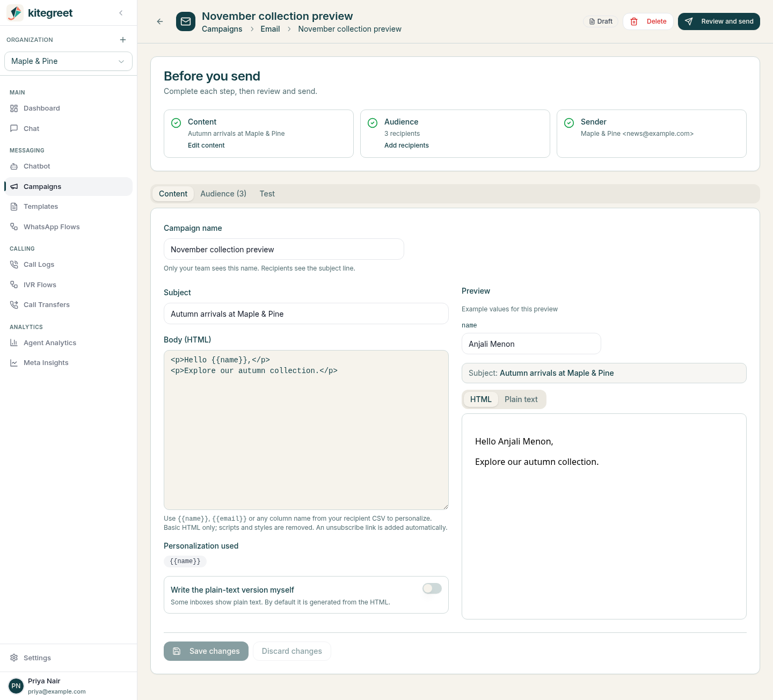
Task: Go back using the arrow icon
Action: click(160, 21)
